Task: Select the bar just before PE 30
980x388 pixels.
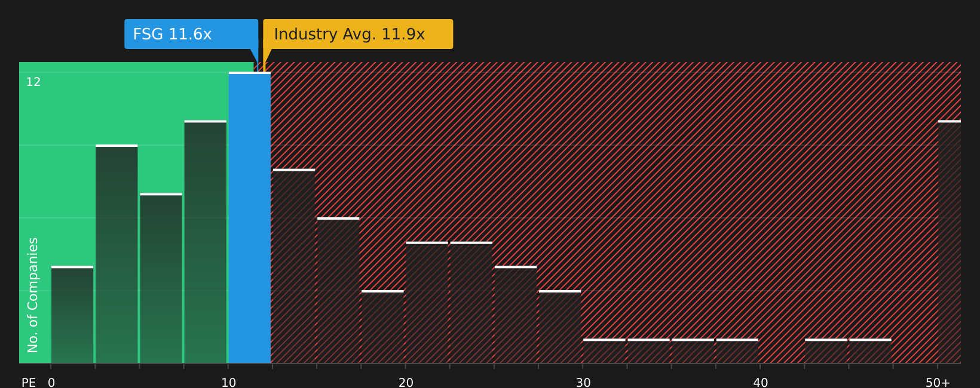Action: point(560,327)
